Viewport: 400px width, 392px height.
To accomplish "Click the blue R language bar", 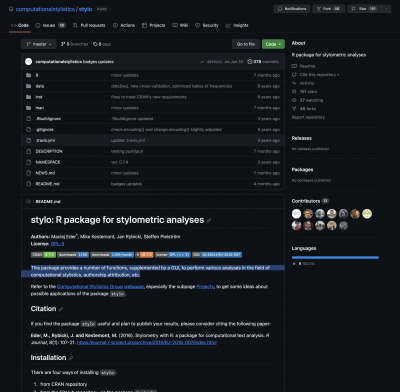I will pos(335,257).
